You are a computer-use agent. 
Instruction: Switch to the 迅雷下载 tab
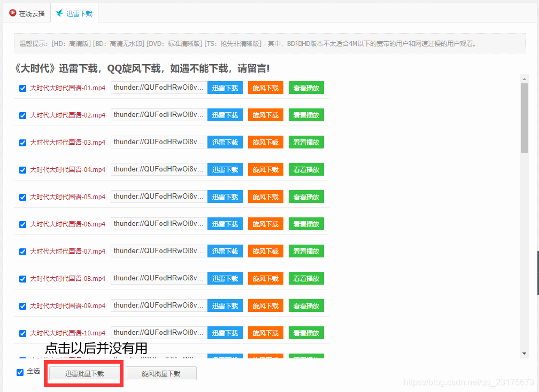(74, 13)
